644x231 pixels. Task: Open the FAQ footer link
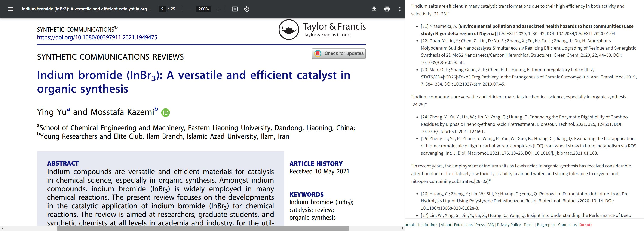pos(491,225)
